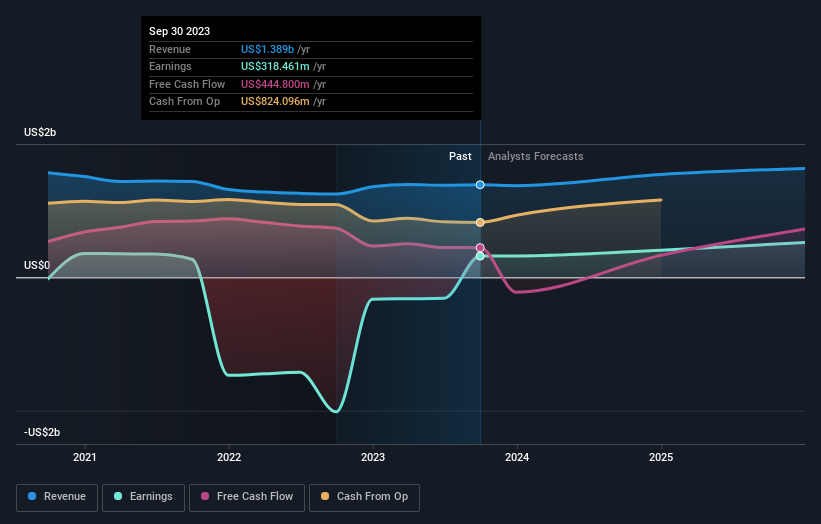
Task: Click the 2021 x-axis label
Action: [85, 457]
